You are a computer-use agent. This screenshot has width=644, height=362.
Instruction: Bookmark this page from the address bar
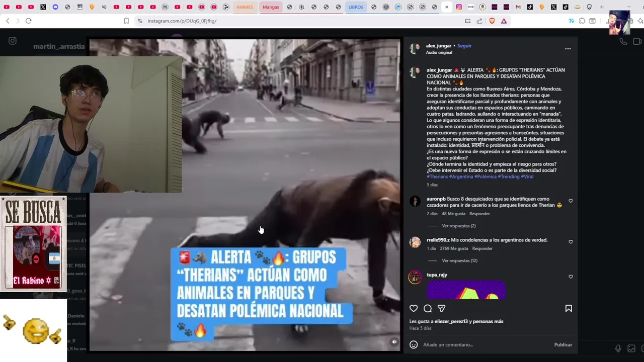pos(126,21)
